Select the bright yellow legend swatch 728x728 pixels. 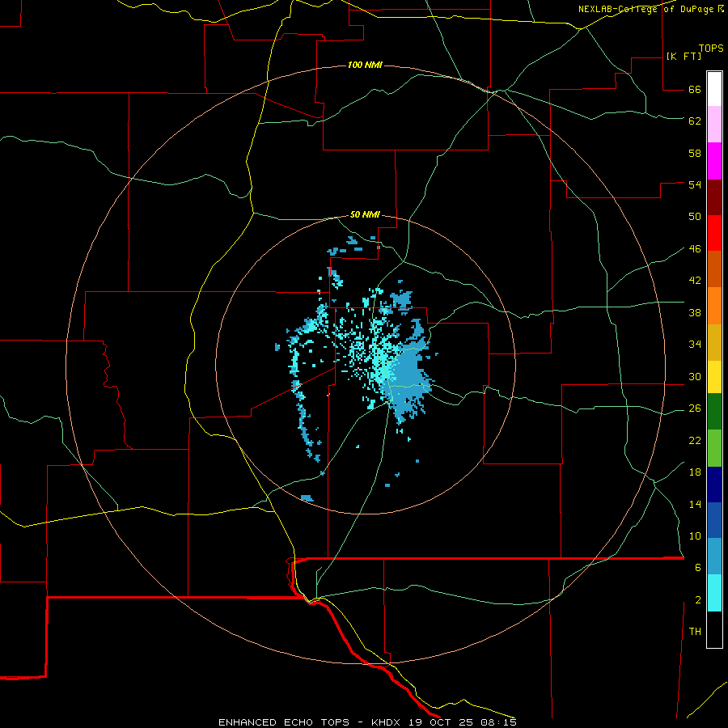(x=714, y=376)
